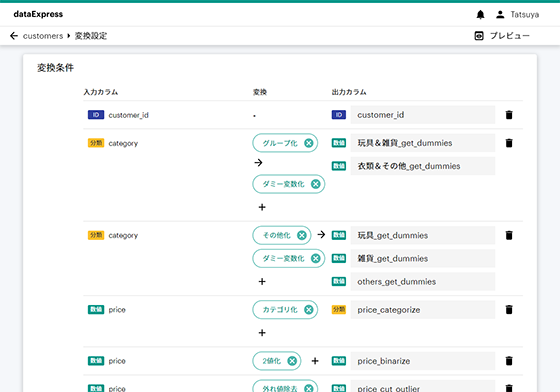Click 分類 badge of category in その他化 row
Screen dimensions: 560x392
pyautogui.click(x=96, y=235)
